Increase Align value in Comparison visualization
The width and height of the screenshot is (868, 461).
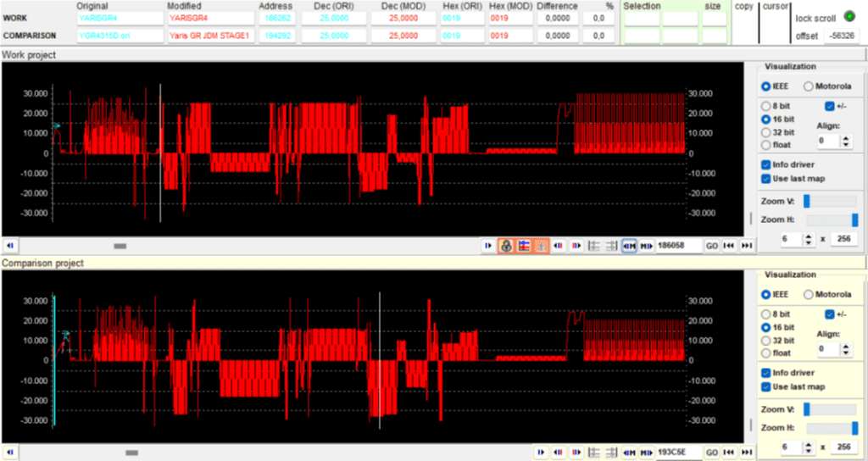845,346
